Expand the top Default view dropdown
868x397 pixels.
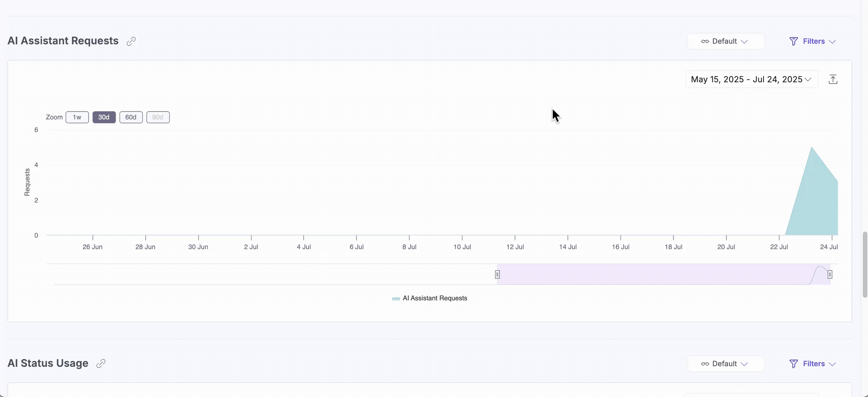pos(725,41)
